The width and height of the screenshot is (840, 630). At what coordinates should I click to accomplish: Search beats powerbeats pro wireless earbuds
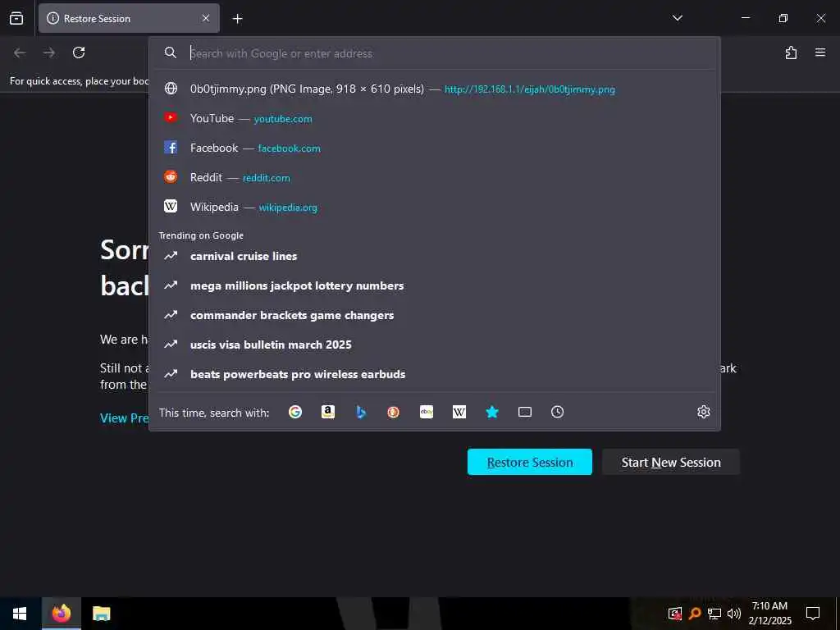click(435, 374)
